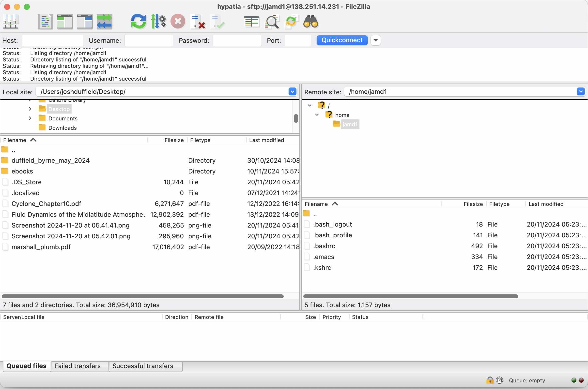This screenshot has height=389, width=588.
Task: Toggle remote directory tree display icon
Action: click(x=85, y=21)
